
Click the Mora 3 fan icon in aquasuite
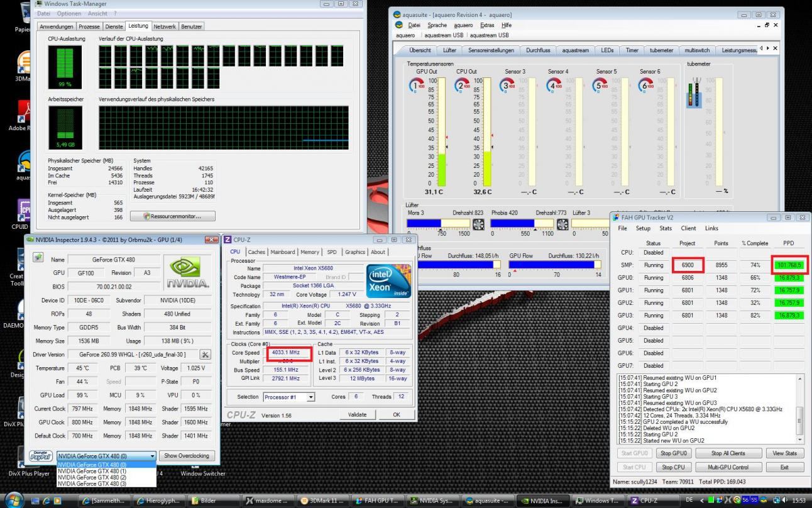[x=478, y=223]
